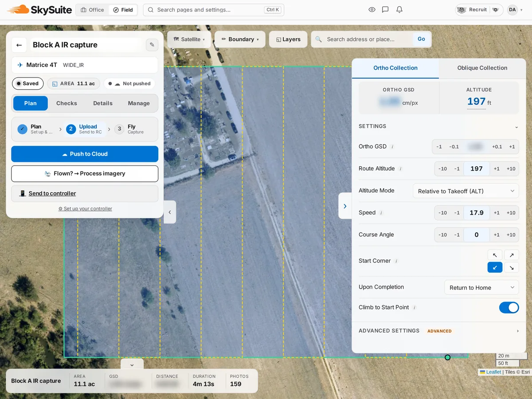Click the Matrice 4T drone selector

(85, 65)
